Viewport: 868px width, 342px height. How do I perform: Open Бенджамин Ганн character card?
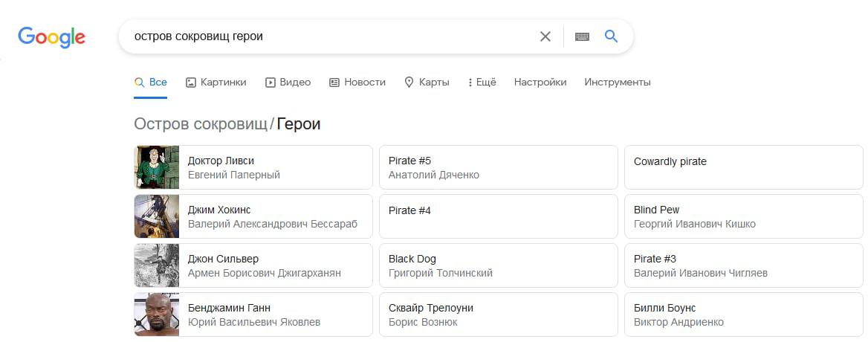[253, 314]
